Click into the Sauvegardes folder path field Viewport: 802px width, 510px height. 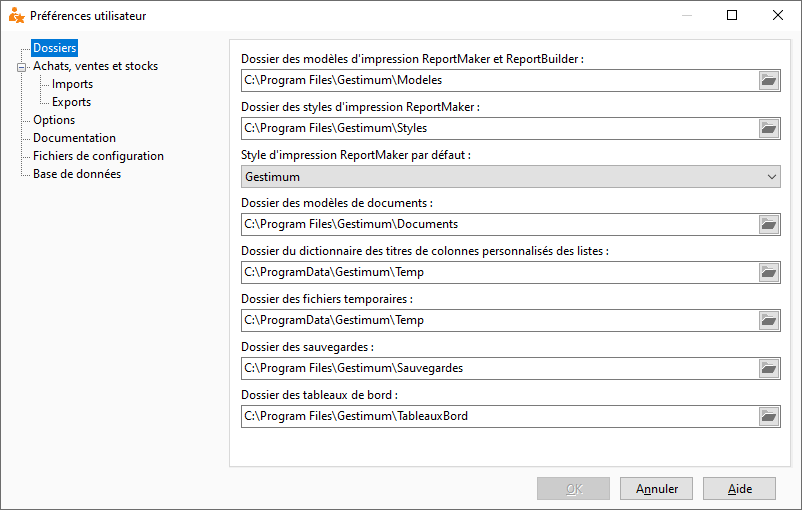pyautogui.click(x=500, y=368)
